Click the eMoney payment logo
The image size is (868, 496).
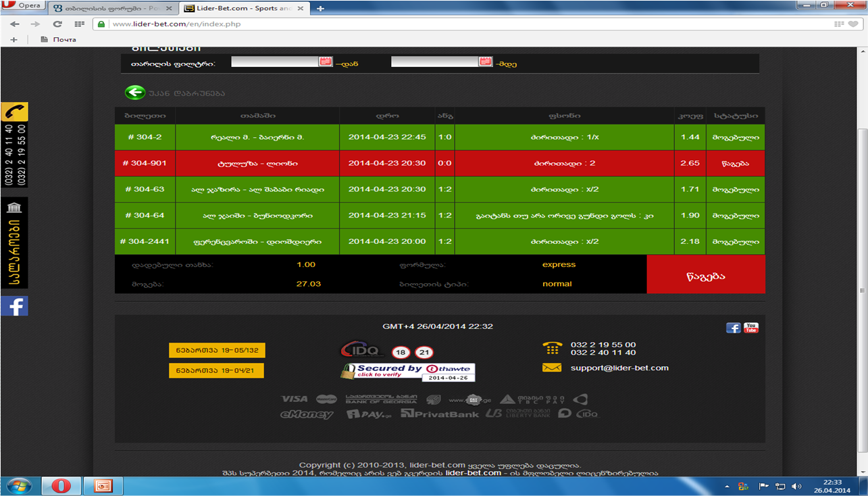pos(307,414)
